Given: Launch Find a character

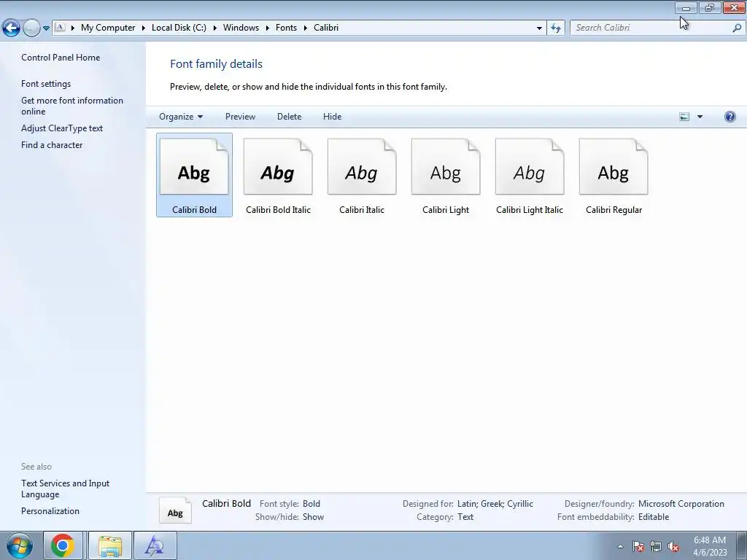Looking at the screenshot, I should (52, 145).
